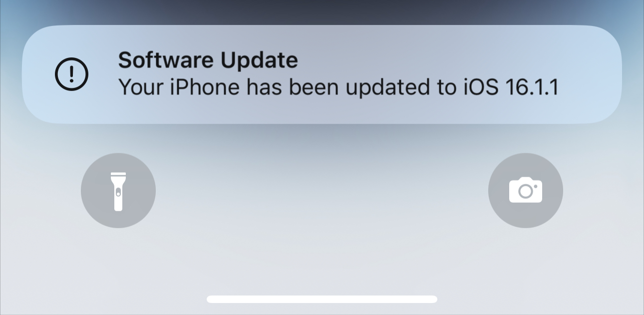Click the circled exclamation symbol beside Software Update
Screen dimensions: 644x315
[x=71, y=74]
